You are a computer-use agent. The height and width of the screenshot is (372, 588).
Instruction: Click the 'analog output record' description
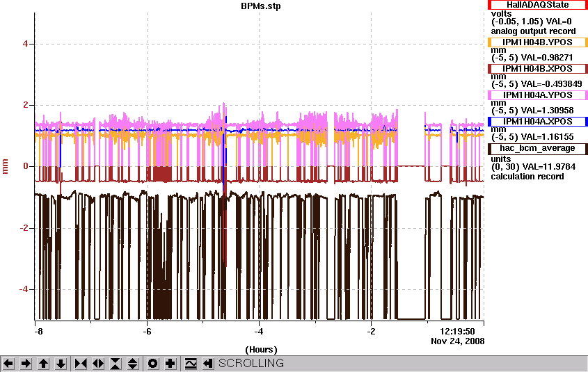(533, 31)
